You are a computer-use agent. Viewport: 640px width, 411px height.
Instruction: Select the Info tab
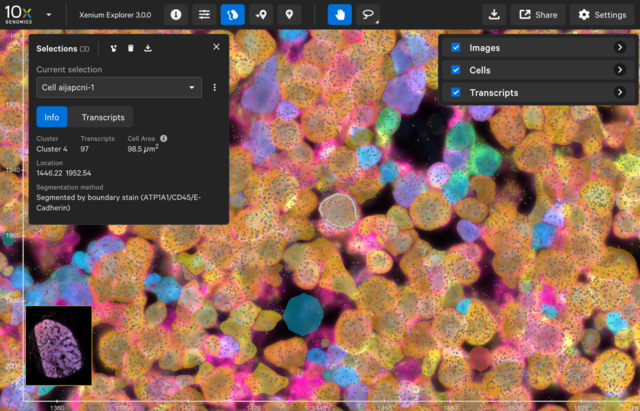point(52,117)
